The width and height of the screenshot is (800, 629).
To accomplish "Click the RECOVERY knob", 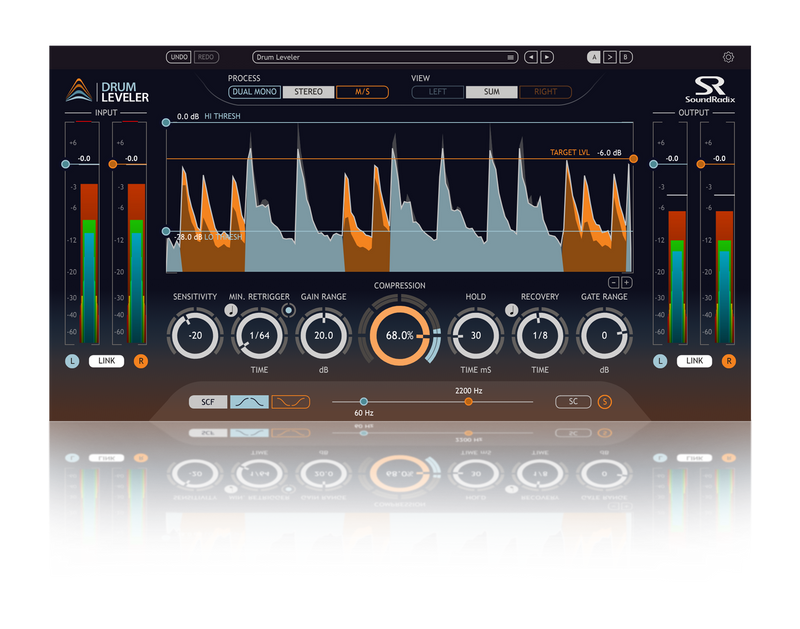I will click(540, 335).
